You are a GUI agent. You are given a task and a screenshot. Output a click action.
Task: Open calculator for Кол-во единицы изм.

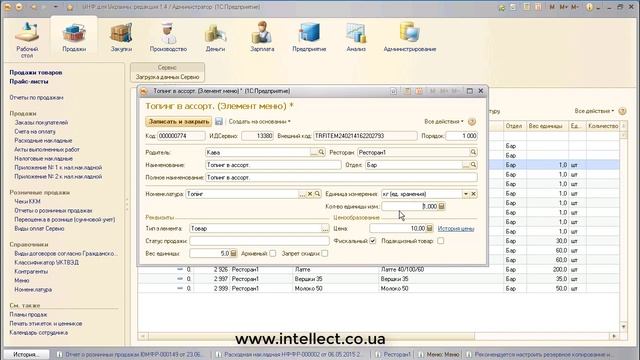click(441, 207)
